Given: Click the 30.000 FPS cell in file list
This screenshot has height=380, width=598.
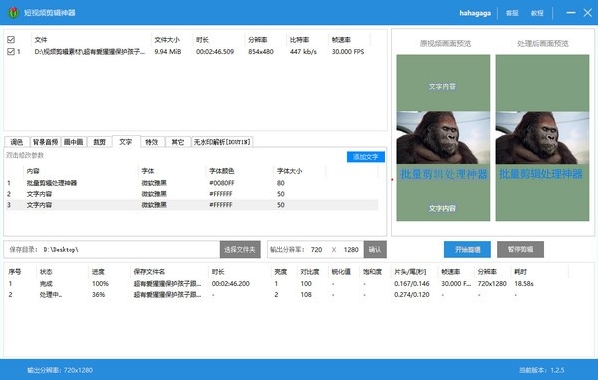Looking at the screenshot, I should click(x=348, y=52).
